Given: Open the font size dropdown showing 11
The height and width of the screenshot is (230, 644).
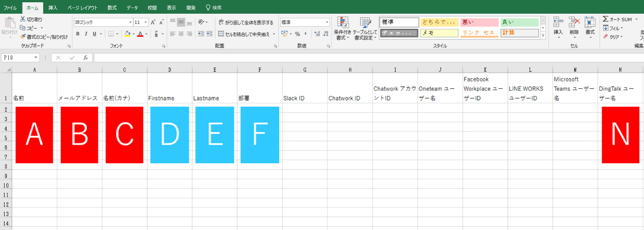Looking at the screenshot, I should pyautogui.click(x=146, y=22).
